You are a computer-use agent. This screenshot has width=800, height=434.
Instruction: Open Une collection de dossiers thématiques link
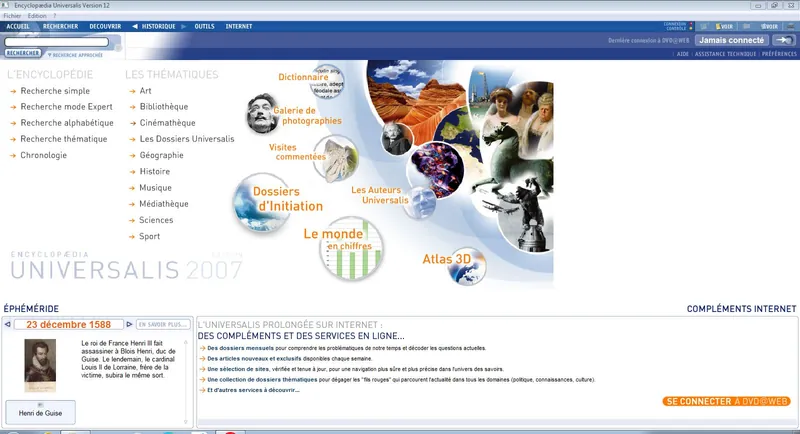(x=262, y=379)
